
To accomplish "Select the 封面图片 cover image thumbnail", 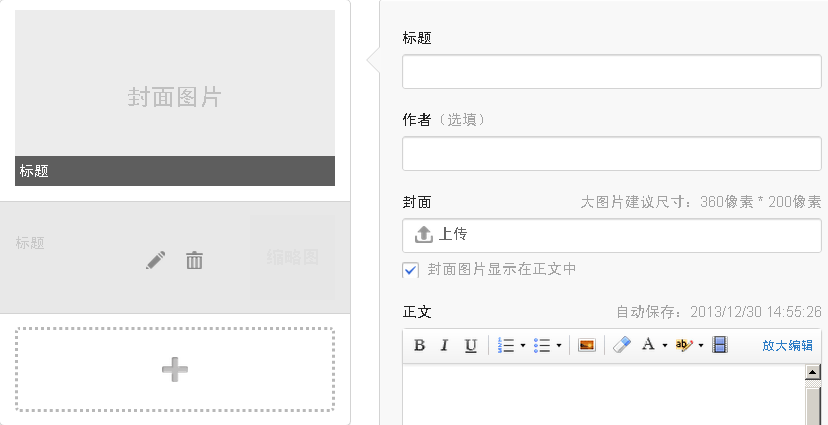I will [175, 97].
